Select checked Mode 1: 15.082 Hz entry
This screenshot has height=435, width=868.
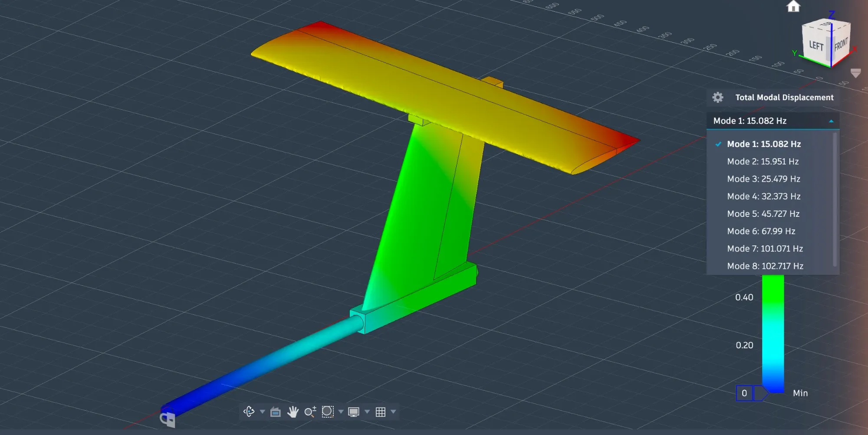click(770, 144)
